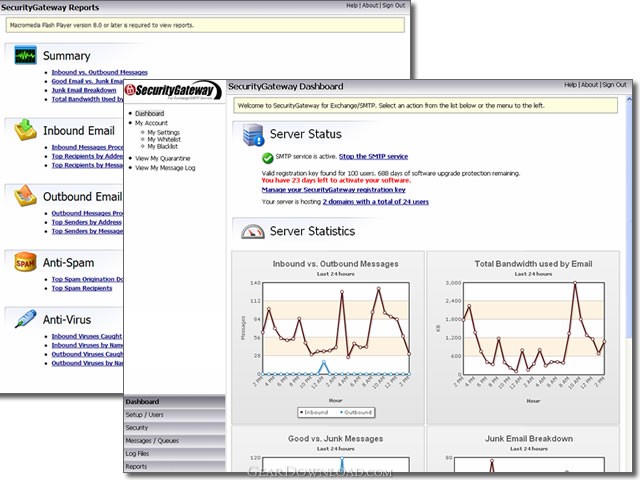Click Outbound legend entry in chart

point(356,412)
